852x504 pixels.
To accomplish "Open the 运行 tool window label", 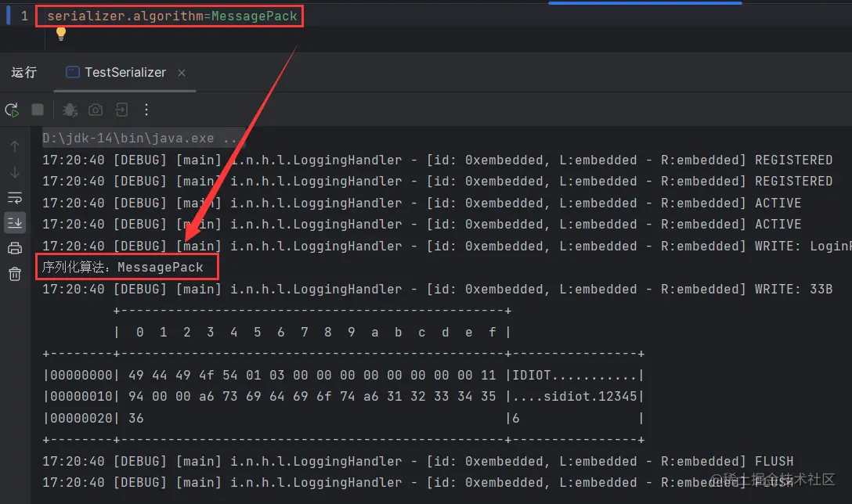I will tap(24, 72).
